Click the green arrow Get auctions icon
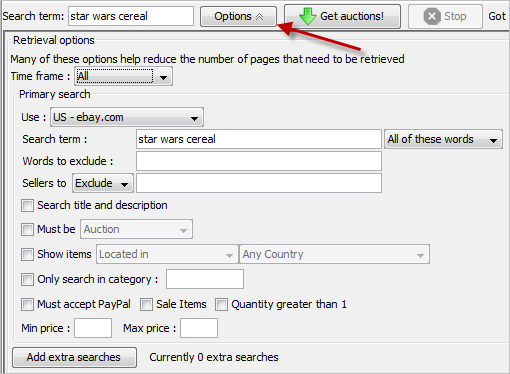 click(x=307, y=16)
